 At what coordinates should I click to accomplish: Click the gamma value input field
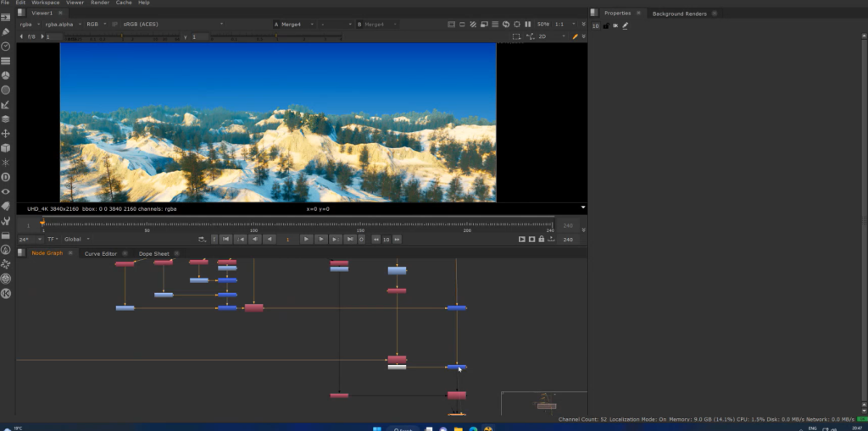pyautogui.click(x=200, y=36)
